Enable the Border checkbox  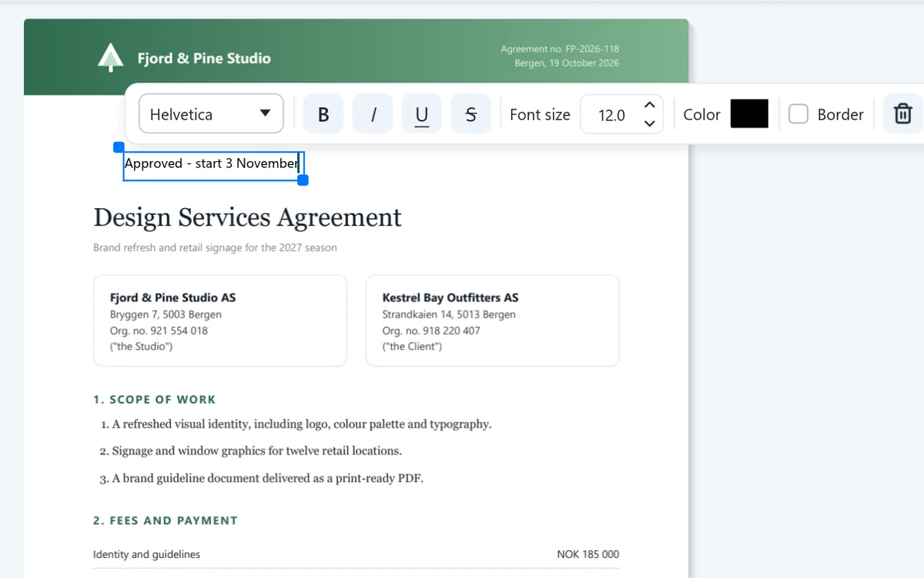798,114
